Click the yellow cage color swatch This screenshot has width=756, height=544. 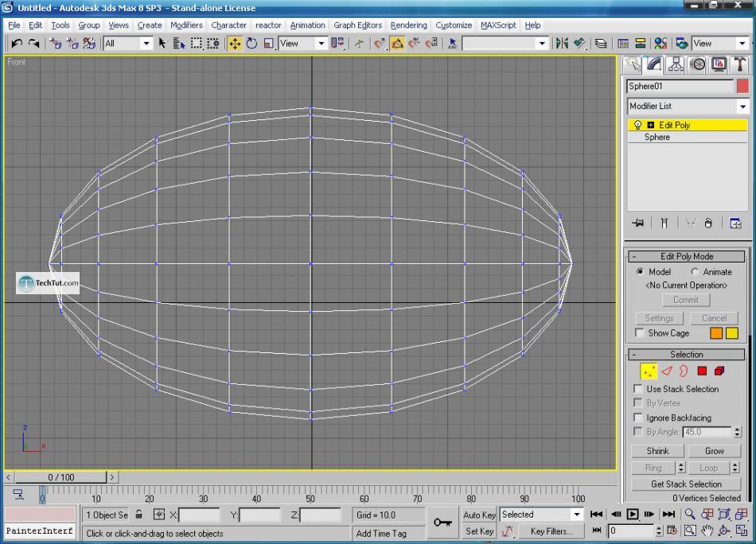pyautogui.click(x=732, y=333)
